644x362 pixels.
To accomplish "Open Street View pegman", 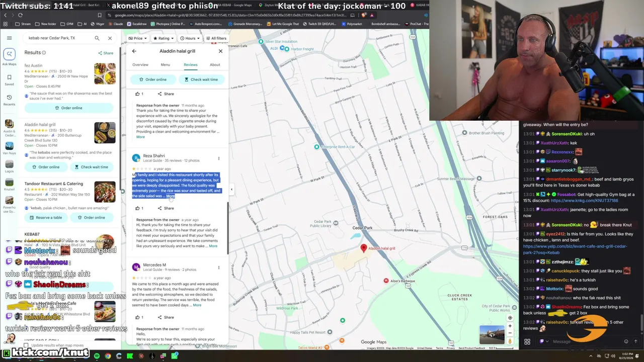I will coord(510,342).
